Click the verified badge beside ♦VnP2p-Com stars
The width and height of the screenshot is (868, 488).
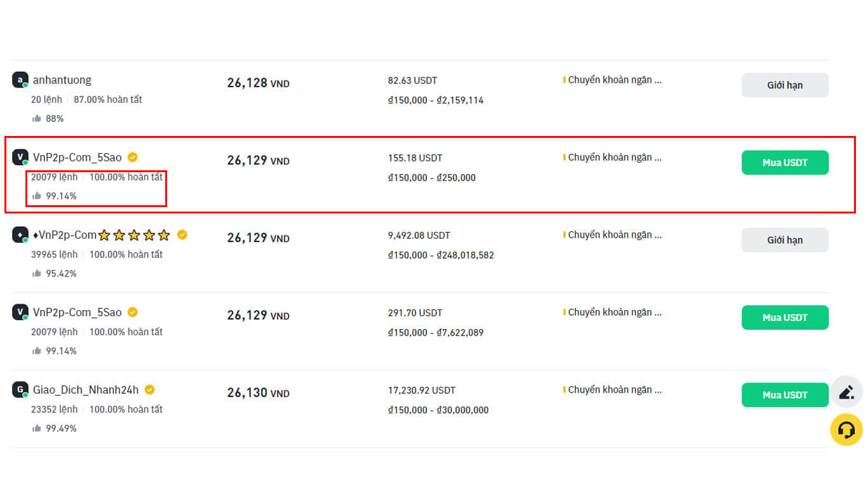pos(182,234)
